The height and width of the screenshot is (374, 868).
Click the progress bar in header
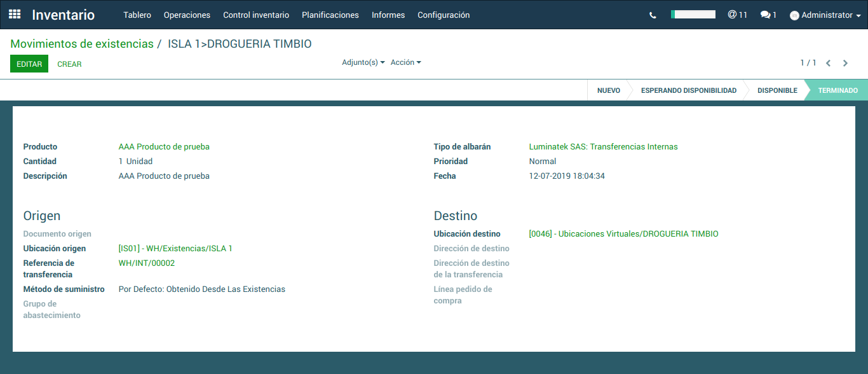tap(693, 15)
